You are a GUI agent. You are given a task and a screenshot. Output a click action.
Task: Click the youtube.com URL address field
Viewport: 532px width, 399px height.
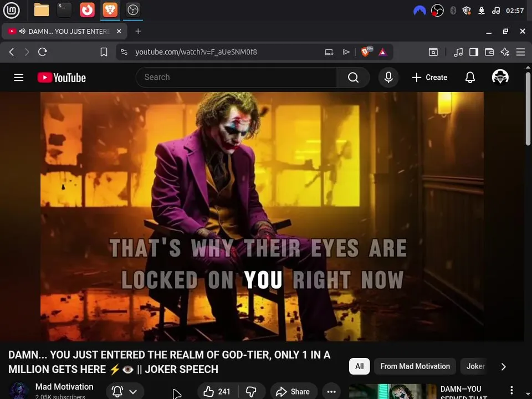[x=196, y=52]
